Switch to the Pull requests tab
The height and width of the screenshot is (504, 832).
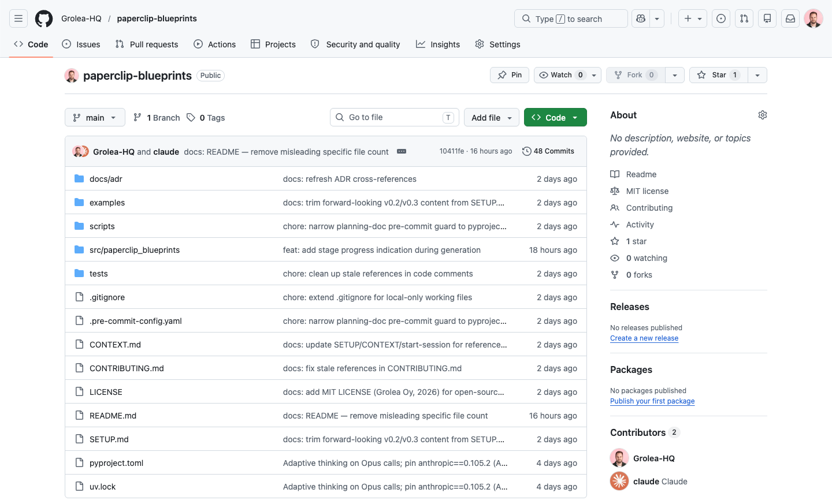[x=147, y=44]
